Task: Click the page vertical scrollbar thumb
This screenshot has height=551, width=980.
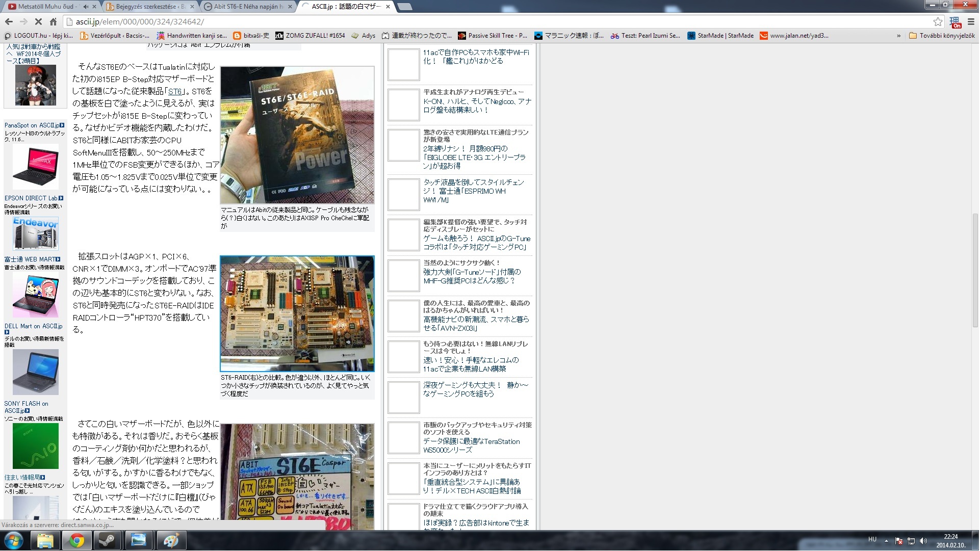Action: (975, 270)
